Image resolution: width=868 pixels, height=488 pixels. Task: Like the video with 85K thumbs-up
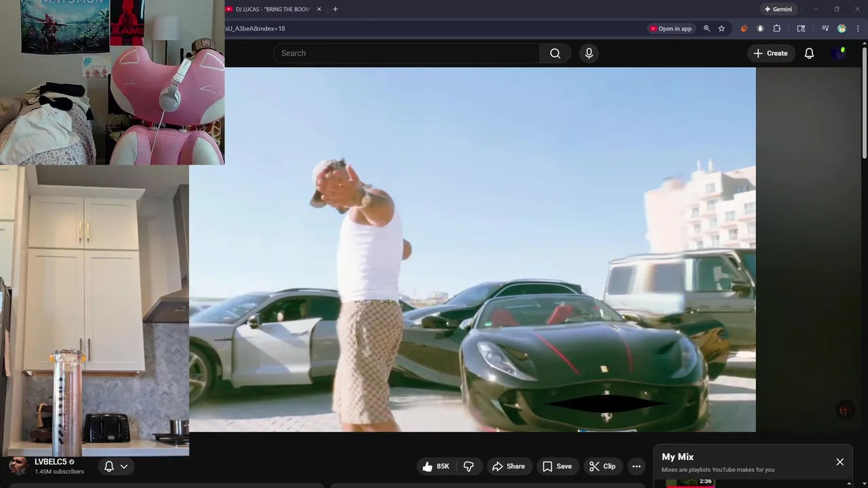tap(435, 466)
